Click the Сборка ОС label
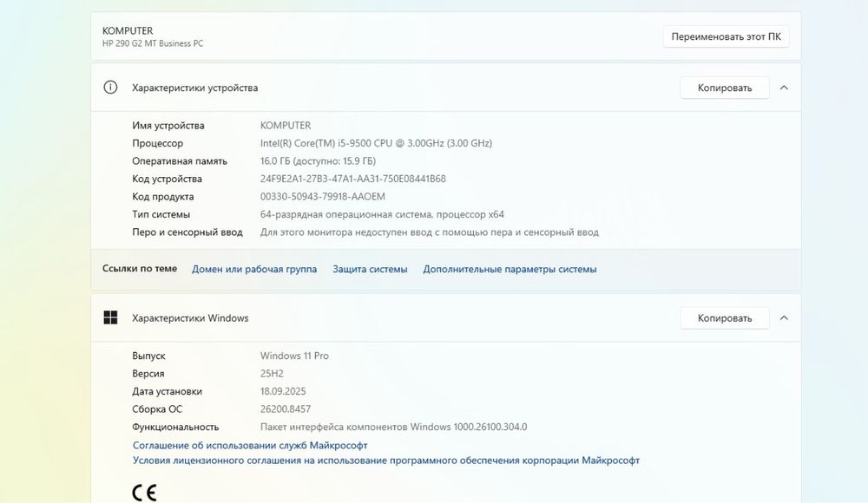 (x=156, y=409)
